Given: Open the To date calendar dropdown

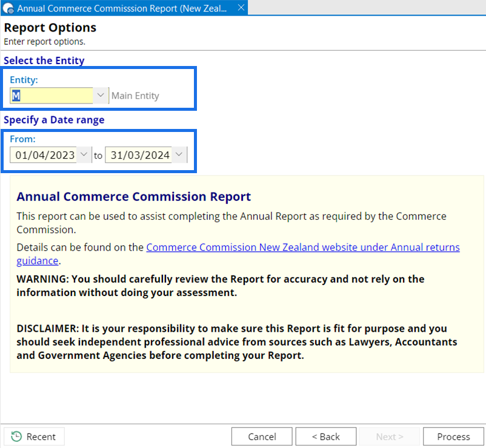Looking at the screenshot, I should 179,154.
